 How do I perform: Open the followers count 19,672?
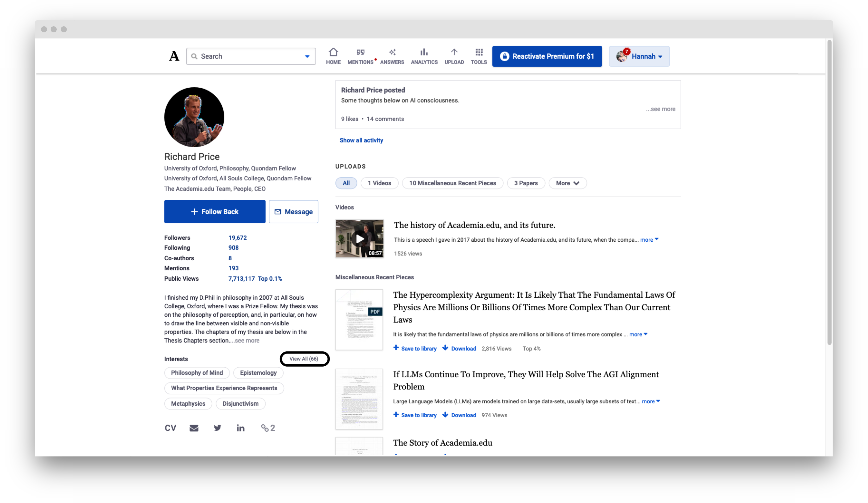[237, 238]
